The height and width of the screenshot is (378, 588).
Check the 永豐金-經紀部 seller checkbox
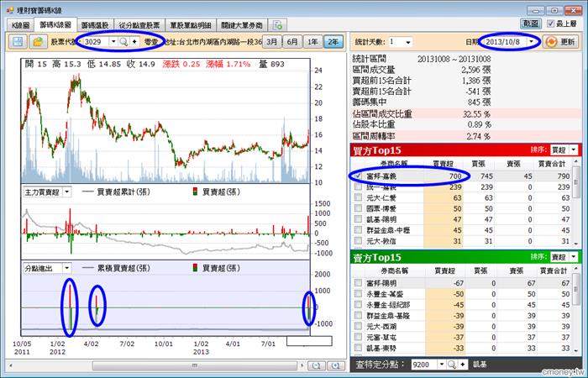click(x=358, y=305)
